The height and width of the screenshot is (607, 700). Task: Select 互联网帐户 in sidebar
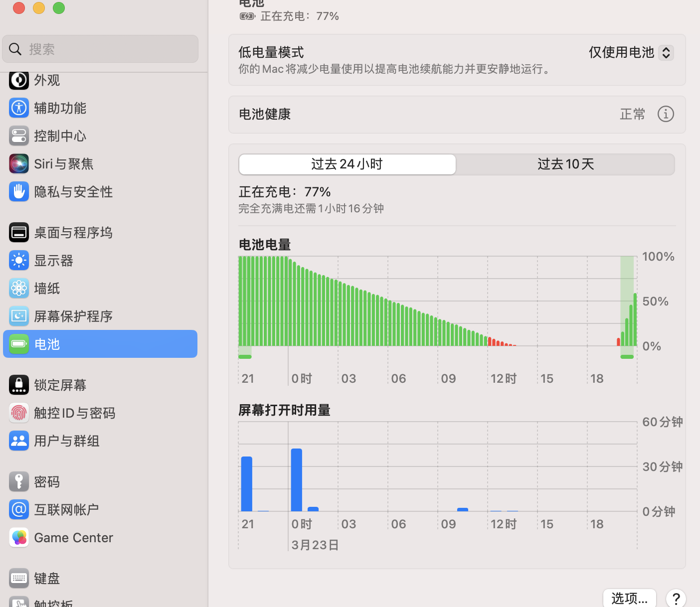point(66,510)
